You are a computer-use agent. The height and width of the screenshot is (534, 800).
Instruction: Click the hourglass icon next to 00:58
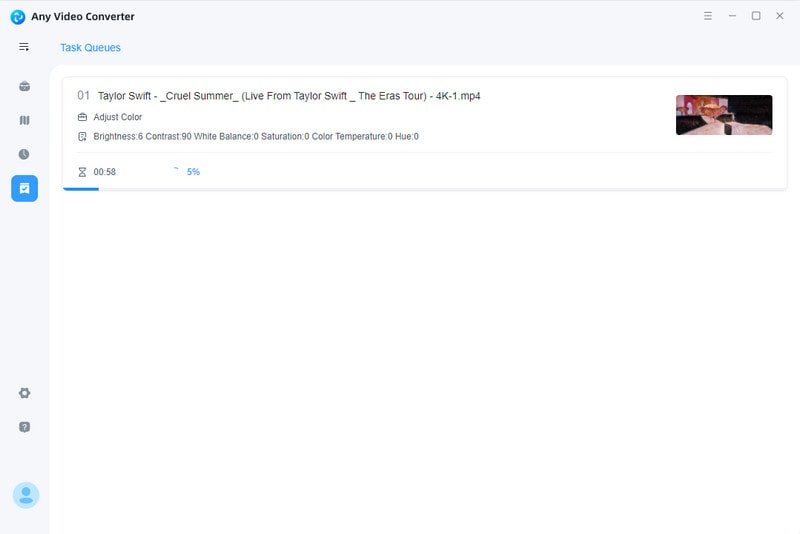pyautogui.click(x=82, y=172)
